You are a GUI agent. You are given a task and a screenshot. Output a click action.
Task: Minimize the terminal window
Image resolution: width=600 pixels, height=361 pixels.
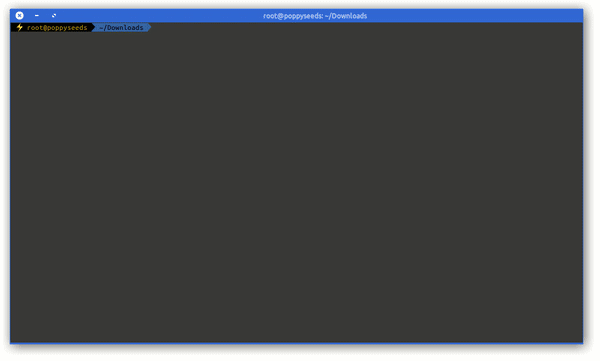tap(37, 16)
